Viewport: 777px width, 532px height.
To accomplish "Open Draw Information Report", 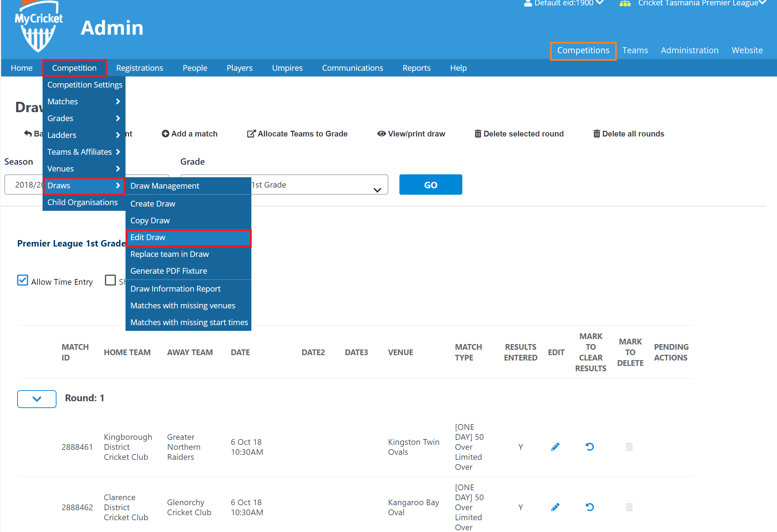I will click(x=188, y=289).
